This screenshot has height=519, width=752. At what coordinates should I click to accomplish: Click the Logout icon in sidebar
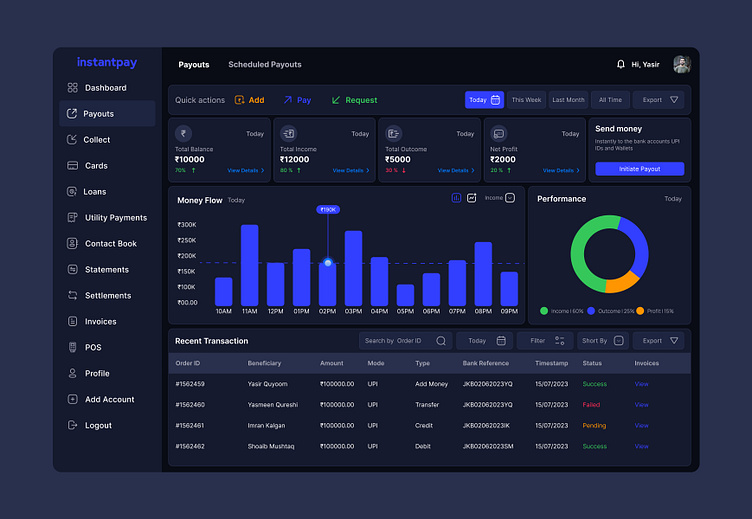(72, 425)
